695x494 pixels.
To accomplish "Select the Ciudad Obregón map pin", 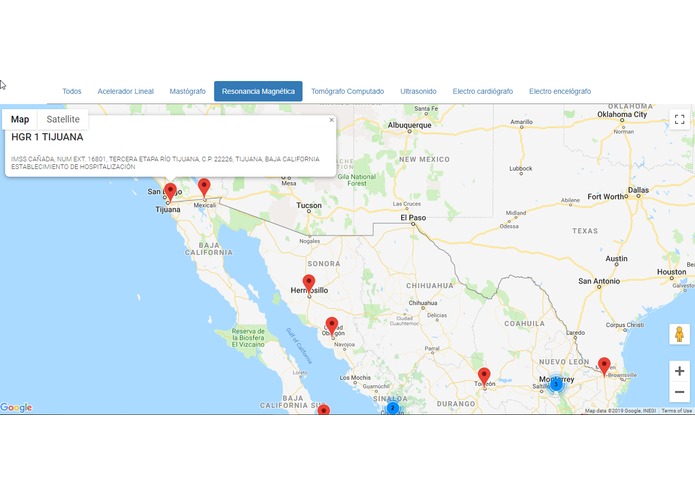I will point(332,327).
